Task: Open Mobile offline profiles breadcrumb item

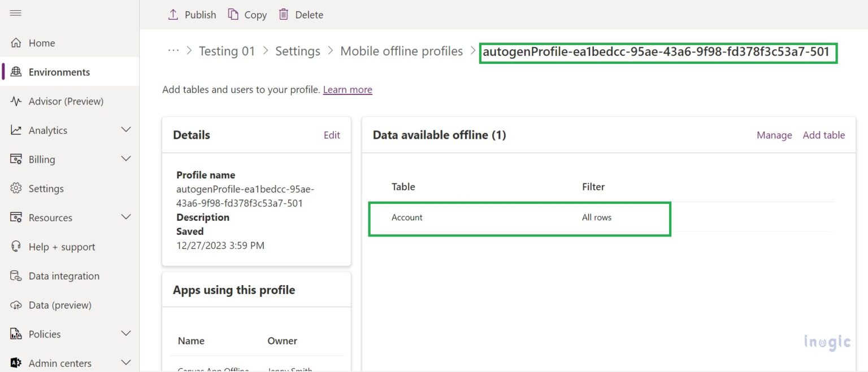Action: tap(401, 51)
